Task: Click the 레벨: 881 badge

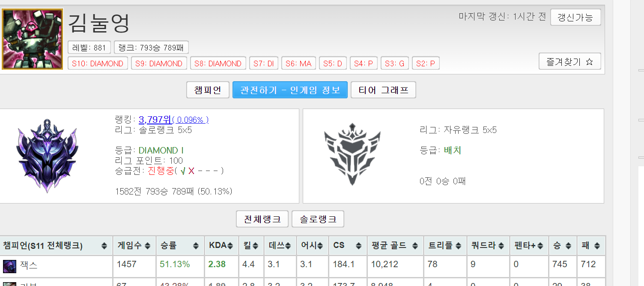Action: (89, 47)
